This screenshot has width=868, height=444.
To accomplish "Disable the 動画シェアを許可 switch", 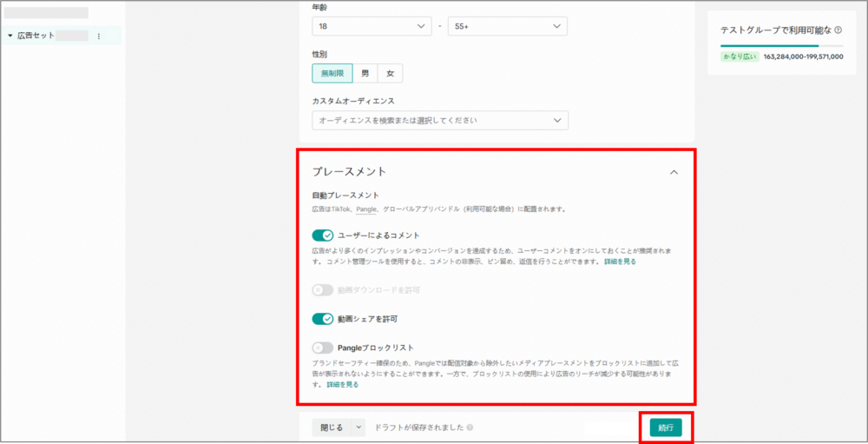I will [x=323, y=319].
